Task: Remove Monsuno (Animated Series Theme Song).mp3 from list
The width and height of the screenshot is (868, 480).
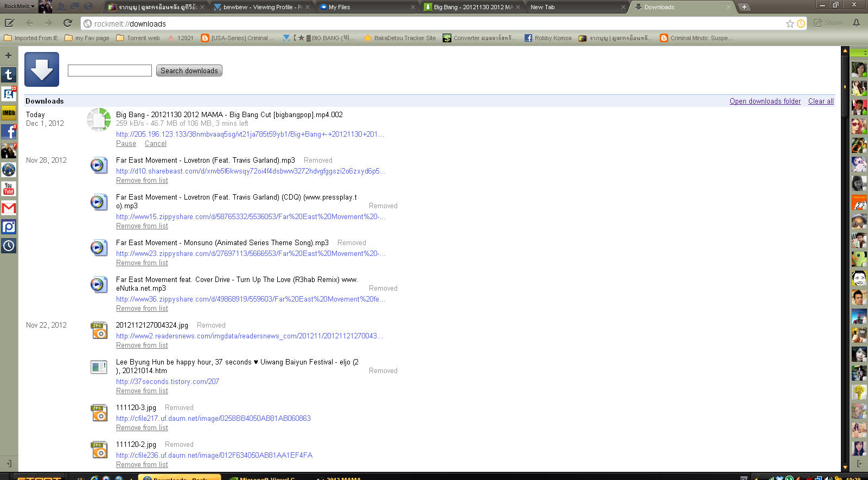Action: pos(142,263)
